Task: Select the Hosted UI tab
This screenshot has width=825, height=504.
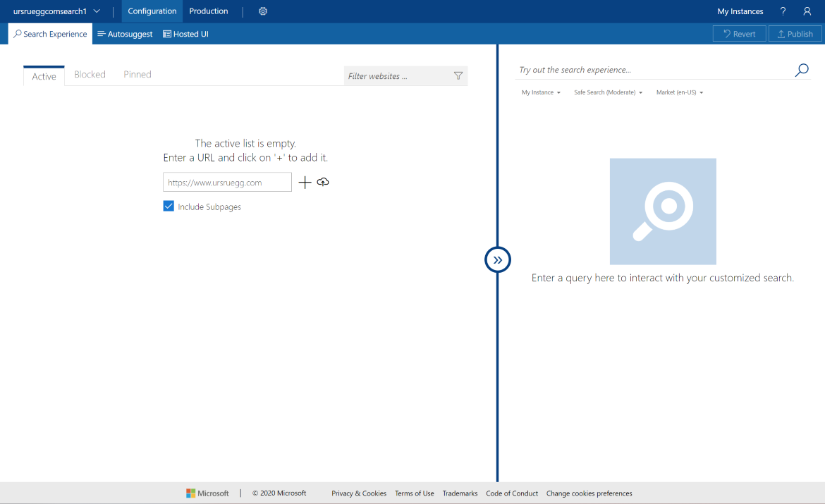Action: [x=185, y=34]
